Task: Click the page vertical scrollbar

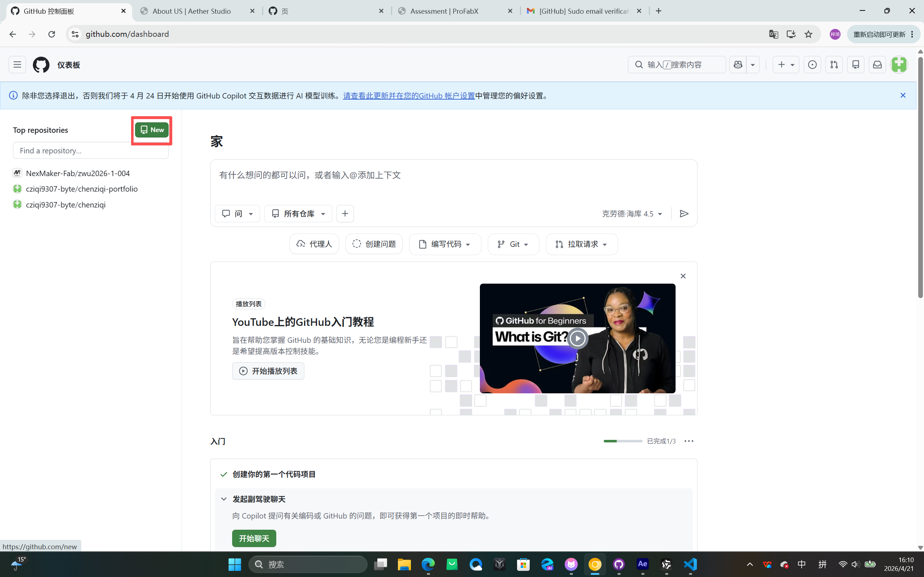Action: coord(920,177)
